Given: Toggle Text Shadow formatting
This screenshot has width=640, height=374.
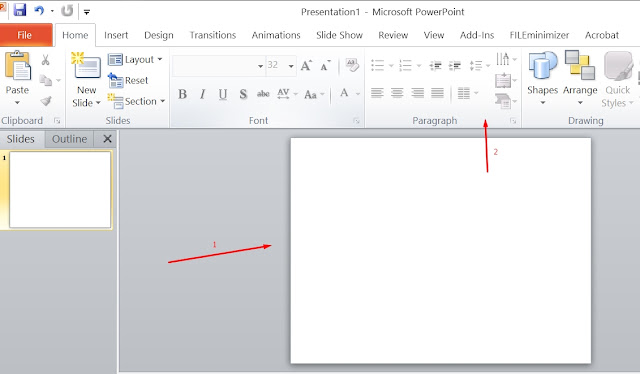Looking at the screenshot, I should [x=243, y=94].
